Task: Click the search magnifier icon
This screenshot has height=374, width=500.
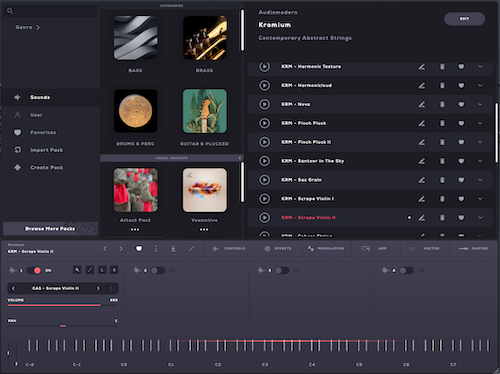Action: [10, 11]
